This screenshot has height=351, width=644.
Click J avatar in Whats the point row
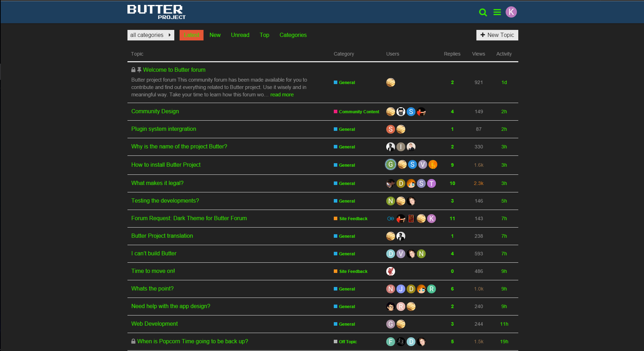point(401,289)
